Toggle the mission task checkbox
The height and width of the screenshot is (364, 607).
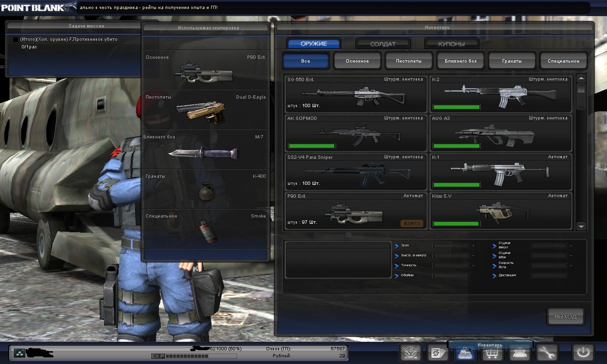pos(15,40)
